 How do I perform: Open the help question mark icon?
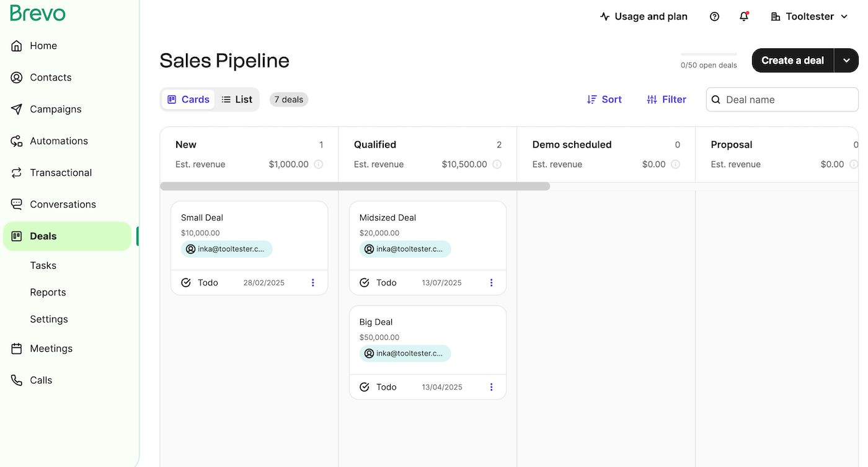(x=714, y=17)
